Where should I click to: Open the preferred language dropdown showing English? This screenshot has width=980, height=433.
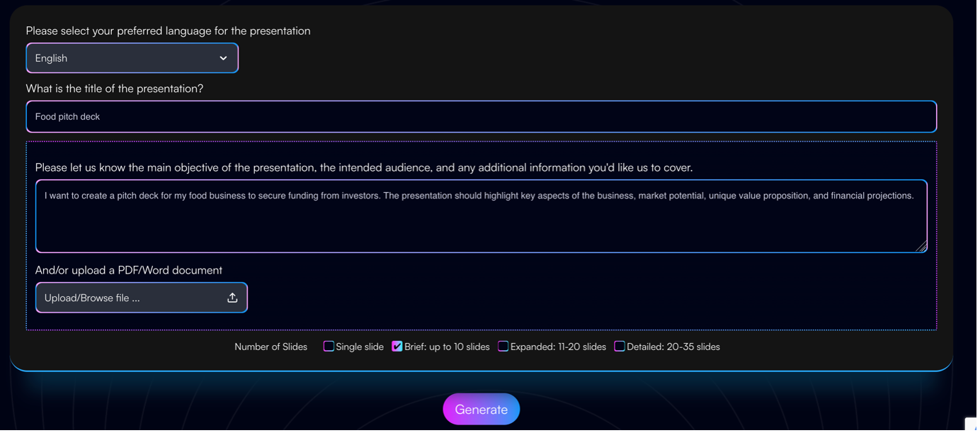[x=132, y=58]
